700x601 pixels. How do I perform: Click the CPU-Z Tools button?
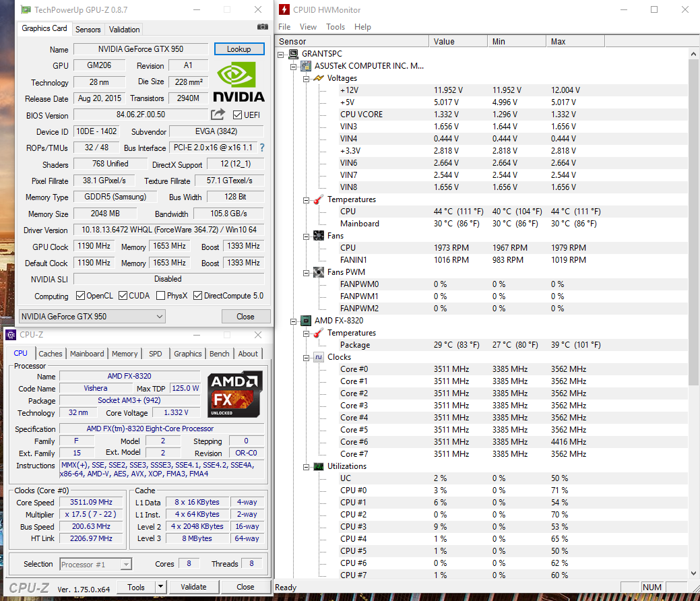click(136, 587)
